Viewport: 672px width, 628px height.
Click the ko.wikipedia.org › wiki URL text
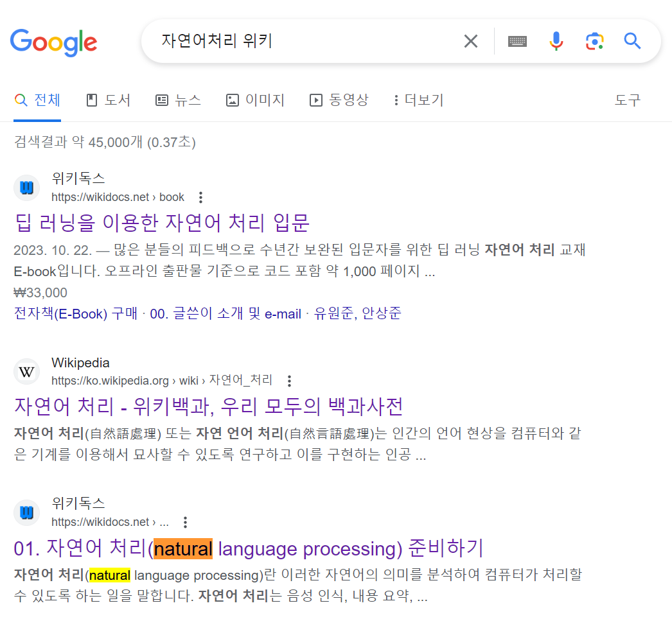pyautogui.click(x=162, y=380)
